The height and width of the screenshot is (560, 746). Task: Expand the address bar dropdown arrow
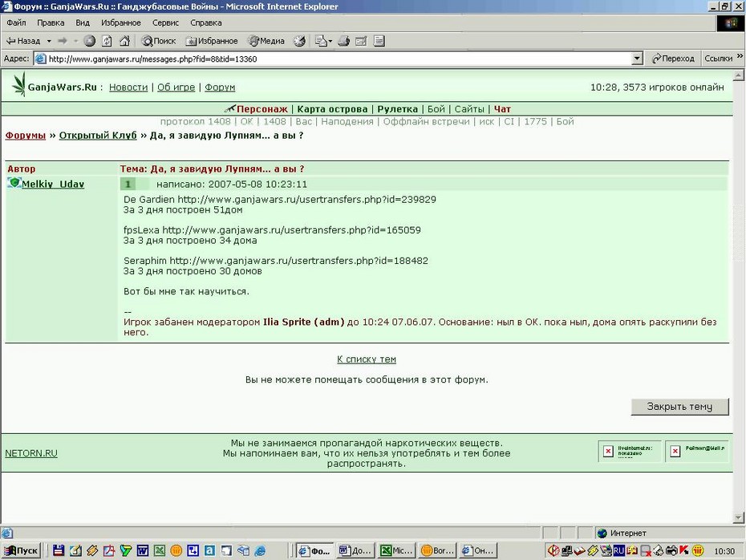click(x=637, y=59)
